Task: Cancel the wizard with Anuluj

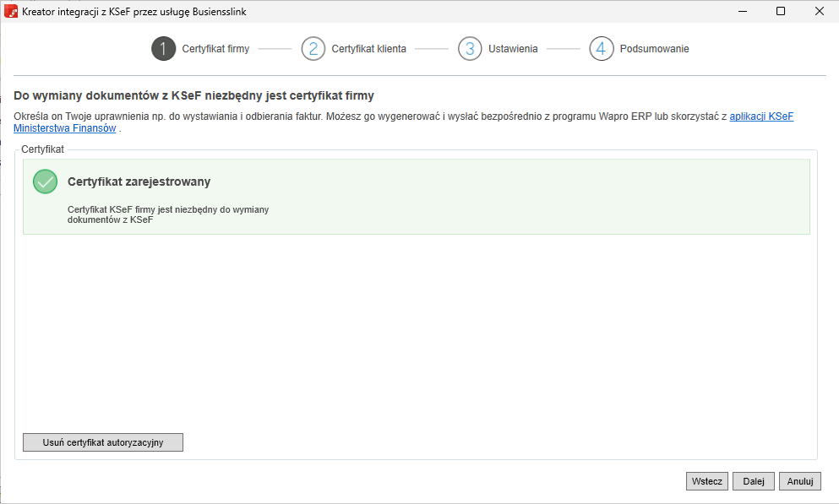Action: tap(799, 481)
